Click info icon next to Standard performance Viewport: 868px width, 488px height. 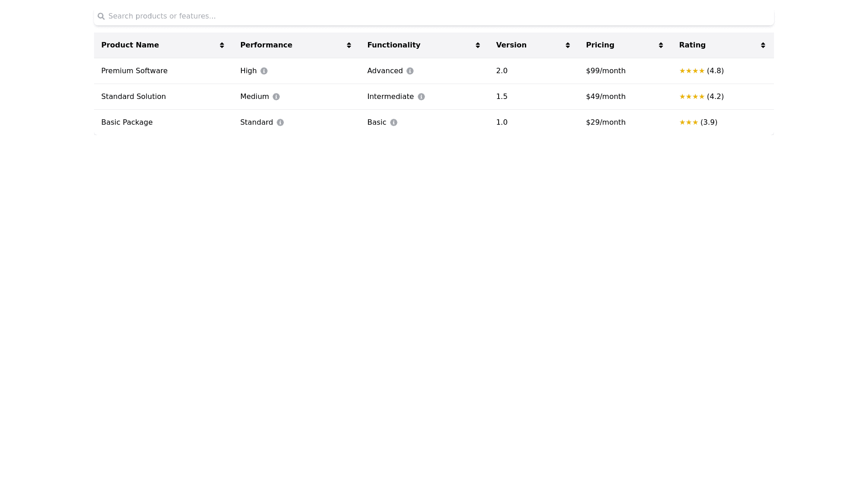click(x=280, y=122)
